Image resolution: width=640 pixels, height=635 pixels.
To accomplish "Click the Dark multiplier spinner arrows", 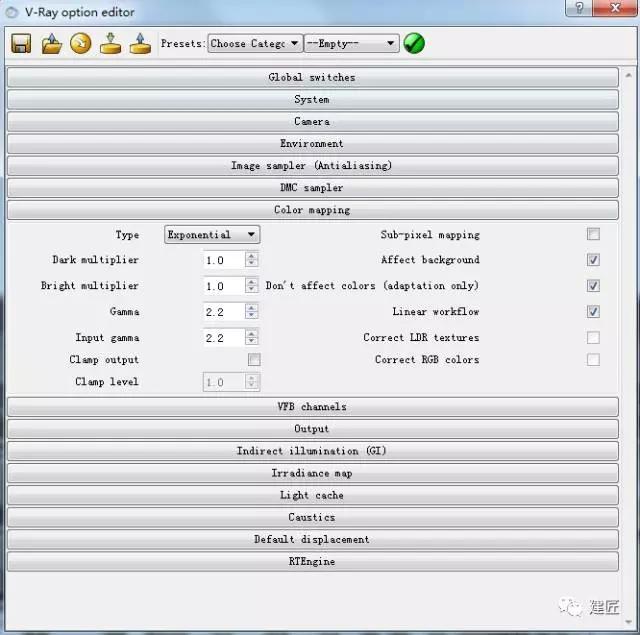I will [x=252, y=260].
